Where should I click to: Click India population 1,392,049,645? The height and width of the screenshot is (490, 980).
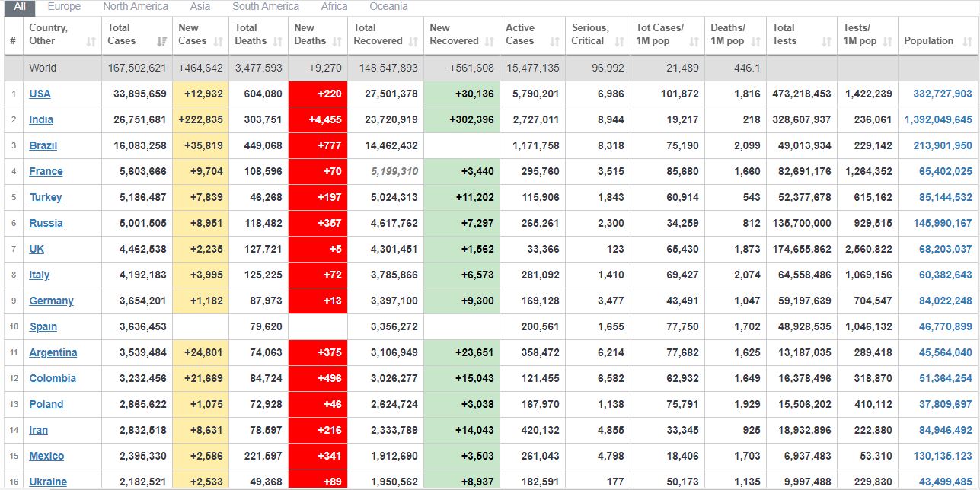938,119
